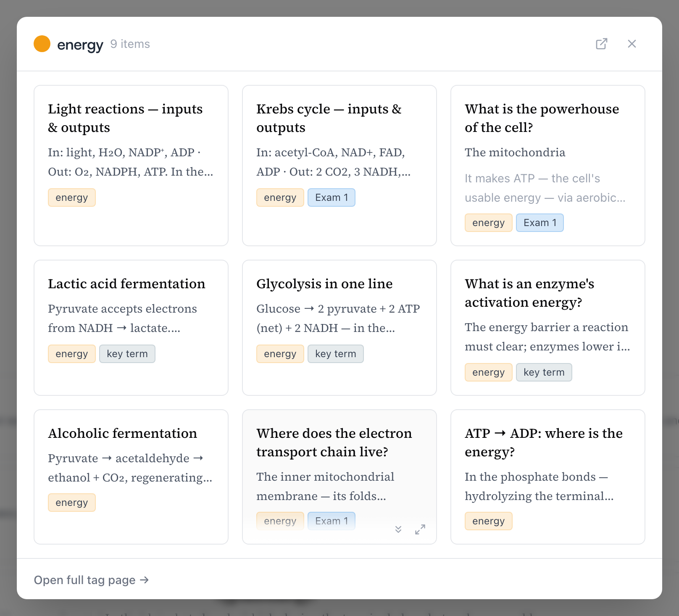
Task: Click the Exam 1 tag on powerhouse card
Action: pyautogui.click(x=540, y=223)
